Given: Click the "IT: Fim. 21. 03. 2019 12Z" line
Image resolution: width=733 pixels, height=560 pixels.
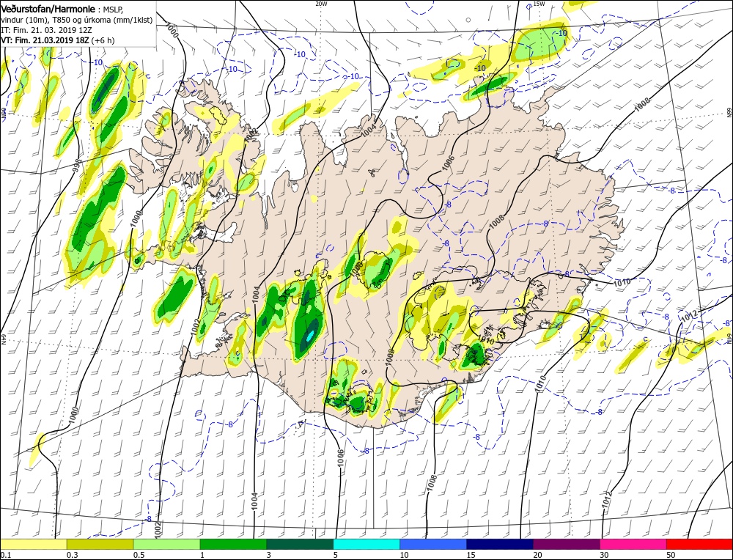Looking at the screenshot, I should coord(46,30).
